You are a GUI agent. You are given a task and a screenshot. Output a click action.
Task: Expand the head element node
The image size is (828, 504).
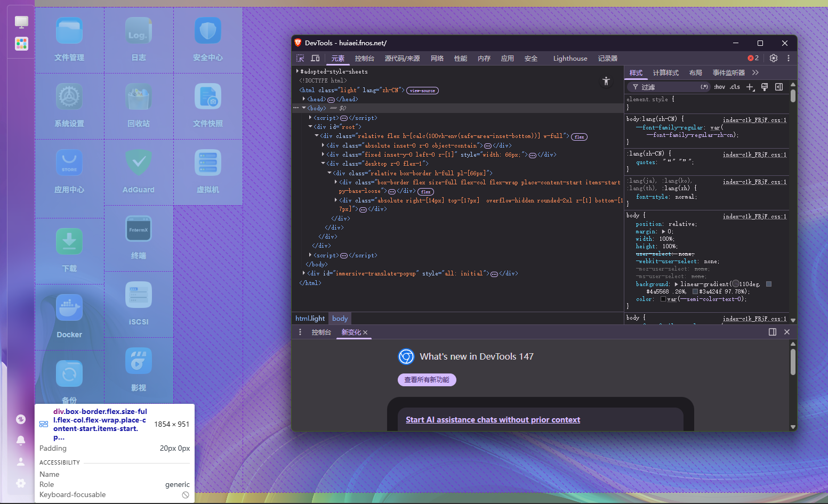tap(304, 99)
